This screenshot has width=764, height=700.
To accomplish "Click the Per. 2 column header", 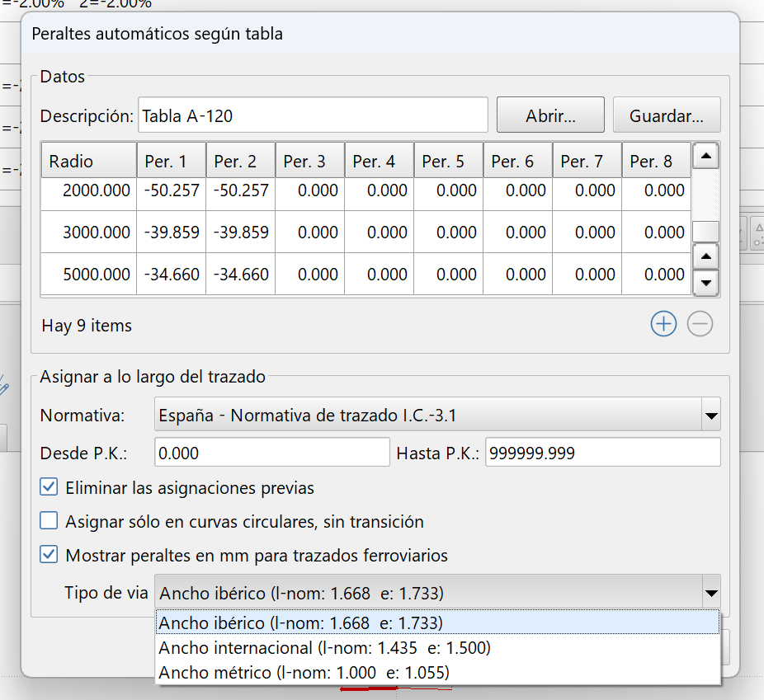I will coord(241,161).
